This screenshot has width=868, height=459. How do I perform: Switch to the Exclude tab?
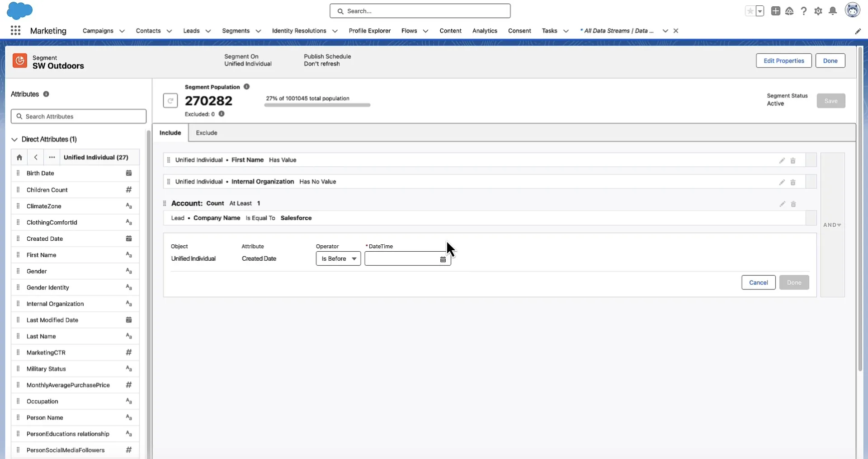pos(206,132)
